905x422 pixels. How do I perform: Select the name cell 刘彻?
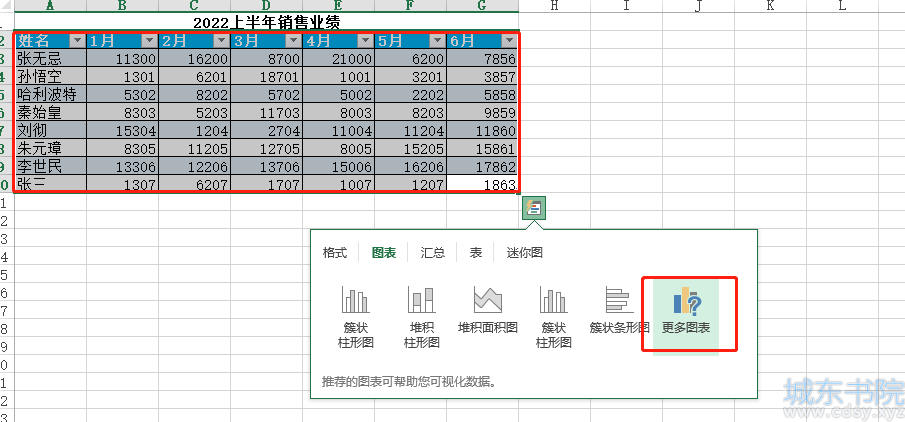pyautogui.click(x=51, y=130)
